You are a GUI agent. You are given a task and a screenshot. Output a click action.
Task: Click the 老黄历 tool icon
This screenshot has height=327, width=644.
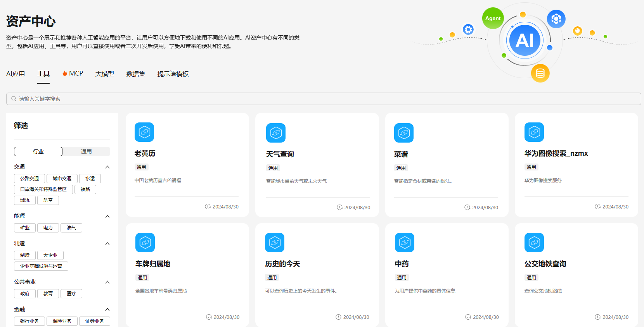tap(144, 132)
